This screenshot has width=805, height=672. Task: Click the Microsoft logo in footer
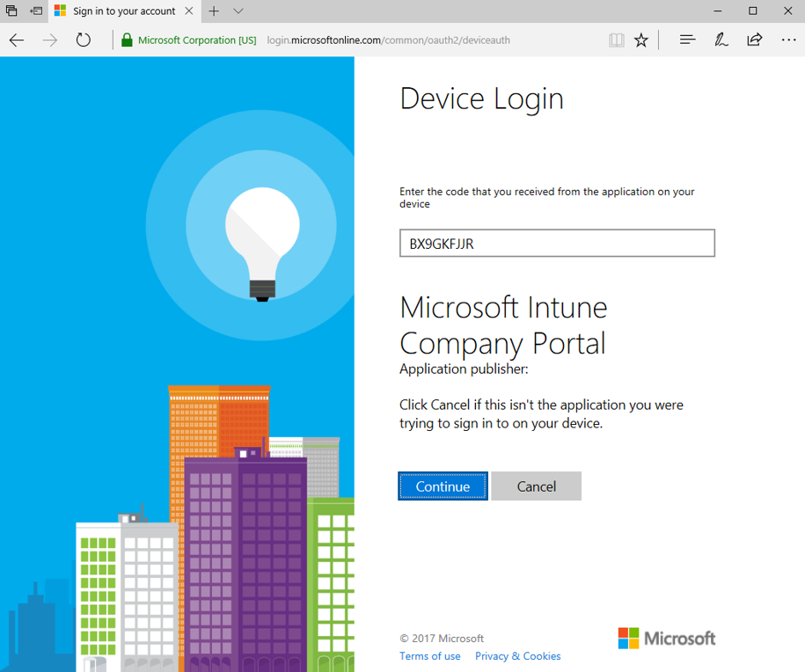coord(666,639)
